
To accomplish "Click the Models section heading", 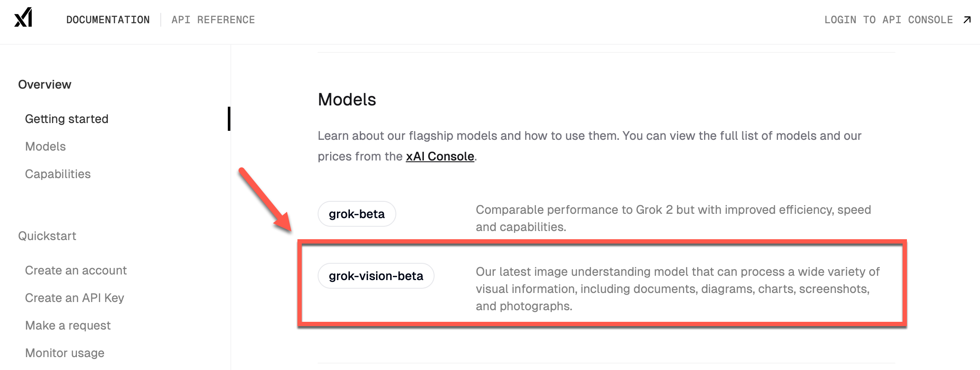I will pos(347,99).
